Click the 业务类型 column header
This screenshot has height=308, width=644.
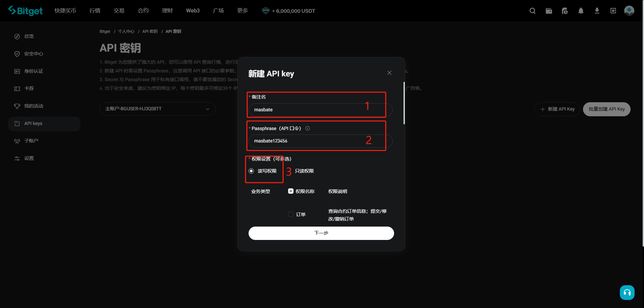coord(261,191)
